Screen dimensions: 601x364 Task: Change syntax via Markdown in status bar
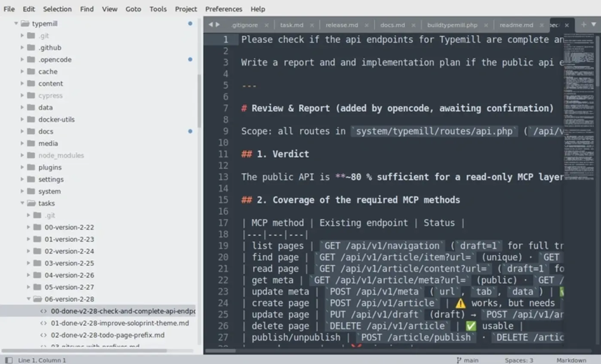(x=571, y=360)
